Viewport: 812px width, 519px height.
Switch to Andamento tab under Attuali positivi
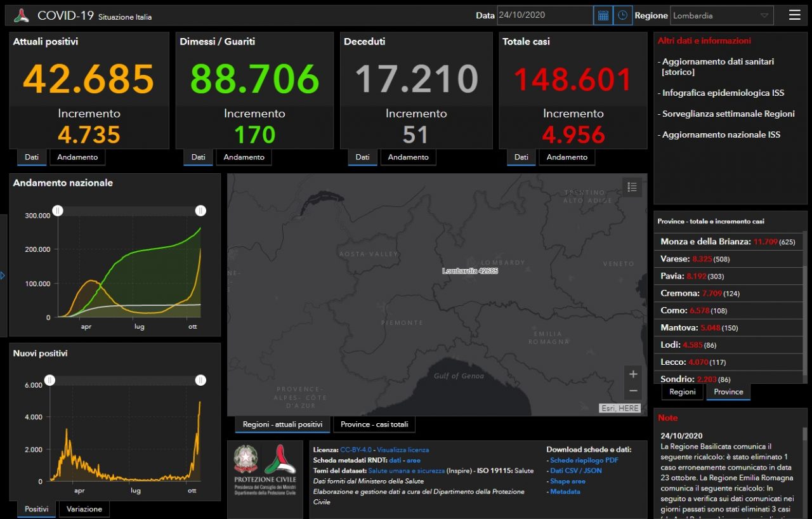77,157
